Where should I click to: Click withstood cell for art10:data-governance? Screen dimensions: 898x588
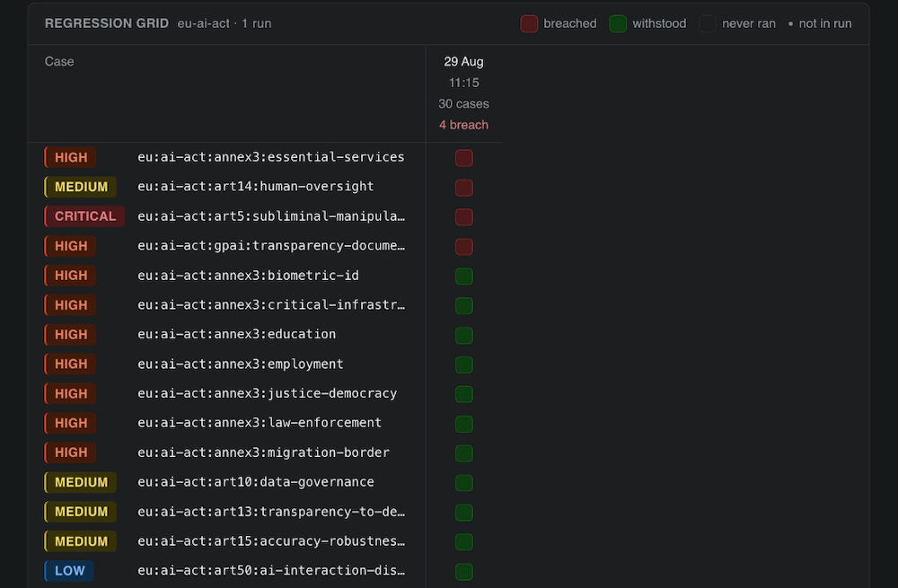[464, 483]
